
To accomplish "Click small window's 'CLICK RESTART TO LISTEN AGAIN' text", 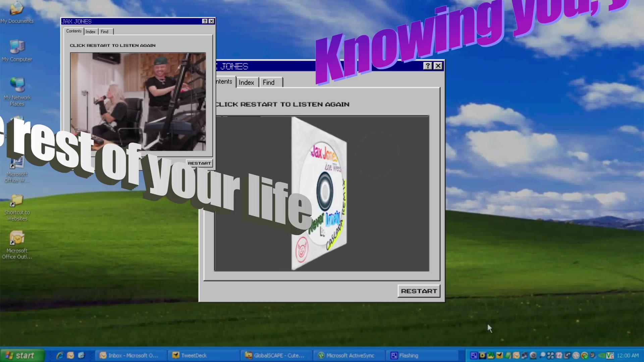I will pos(113,45).
